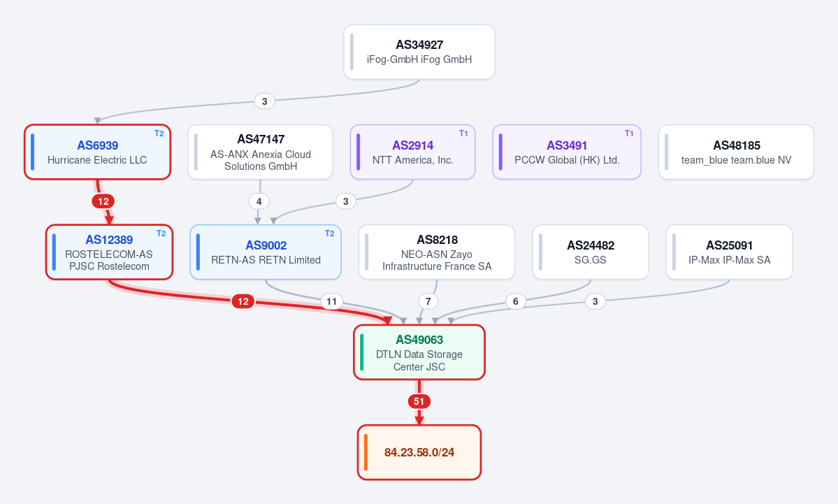The width and height of the screenshot is (838, 504).
Task: Click the AS6939 Hurricane Electric node
Action: [x=97, y=152]
